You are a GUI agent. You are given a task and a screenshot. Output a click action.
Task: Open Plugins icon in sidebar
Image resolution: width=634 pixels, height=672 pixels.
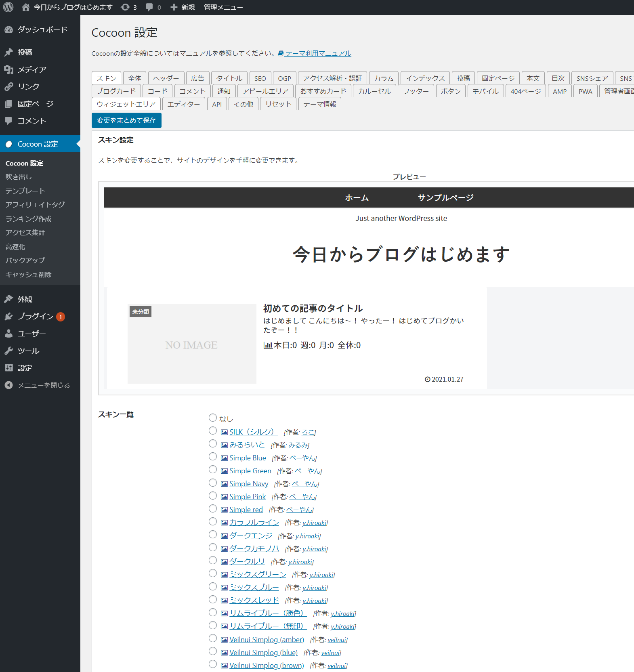(9, 316)
